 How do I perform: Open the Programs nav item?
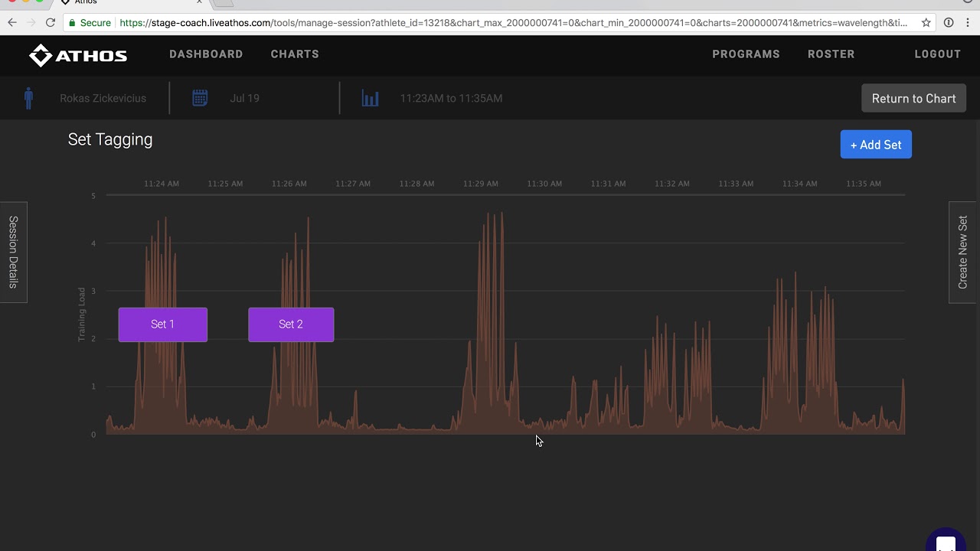[746, 54]
